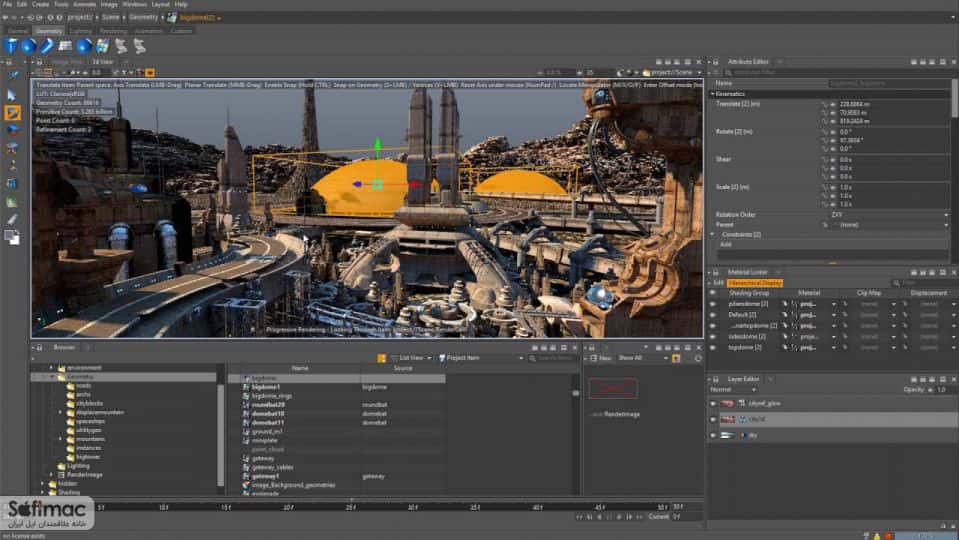959x540 pixels.
Task: Click the first blue cone geometry shelf icon
Action: point(10,46)
